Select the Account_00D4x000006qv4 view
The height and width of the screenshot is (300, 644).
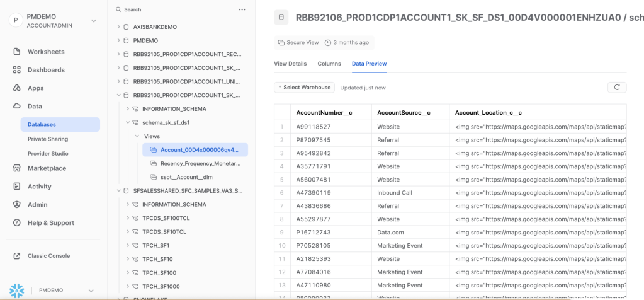(196, 149)
